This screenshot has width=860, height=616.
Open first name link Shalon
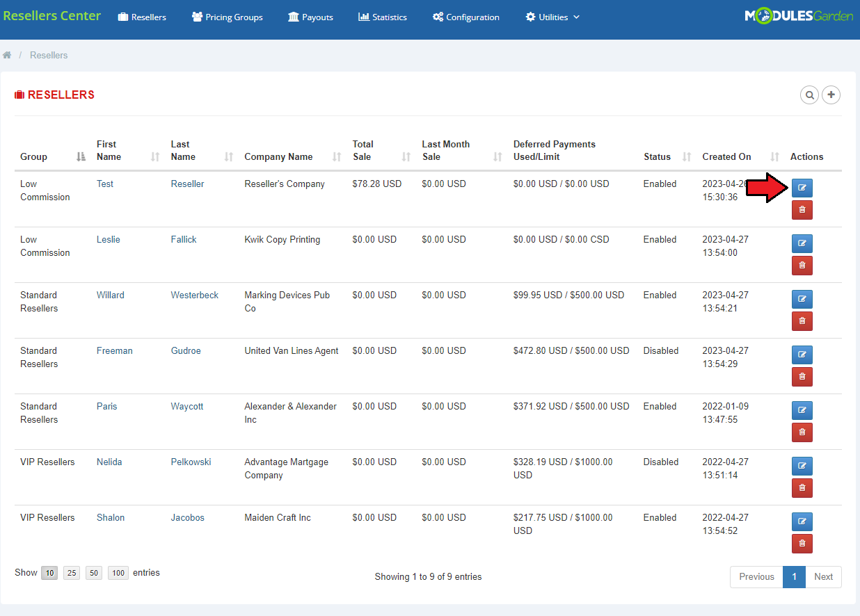point(111,517)
